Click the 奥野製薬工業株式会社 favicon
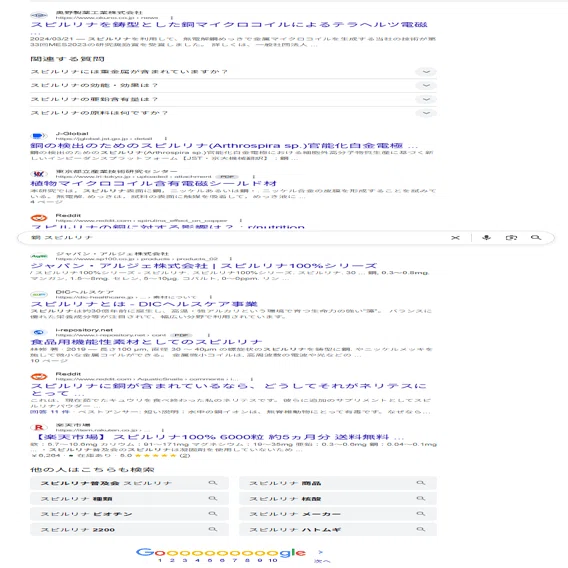The width and height of the screenshot is (568, 568). (39, 15)
